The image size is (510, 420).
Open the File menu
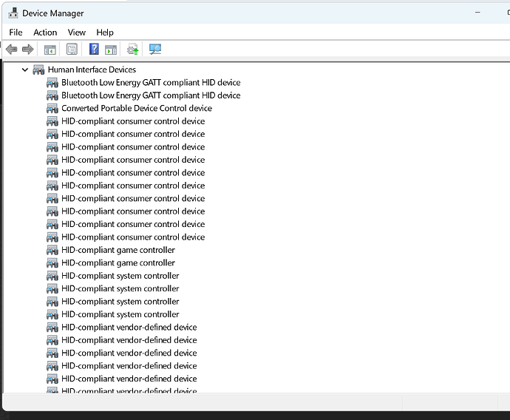click(x=16, y=33)
